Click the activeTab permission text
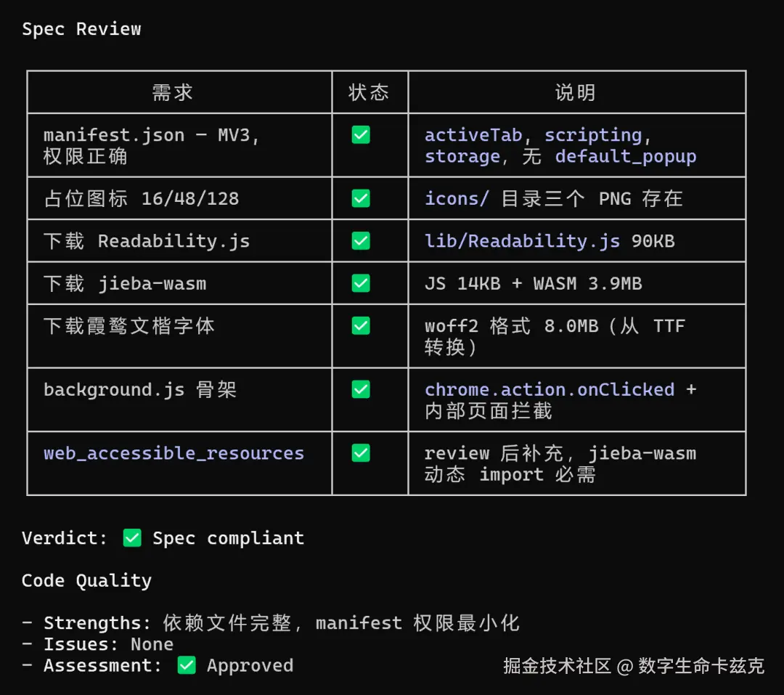This screenshot has width=784, height=695. coord(473,135)
